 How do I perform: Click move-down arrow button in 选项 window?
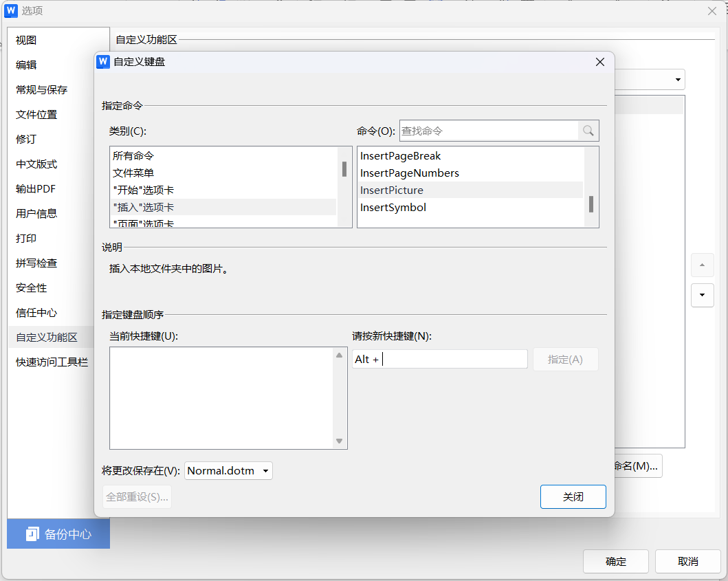pyautogui.click(x=702, y=296)
